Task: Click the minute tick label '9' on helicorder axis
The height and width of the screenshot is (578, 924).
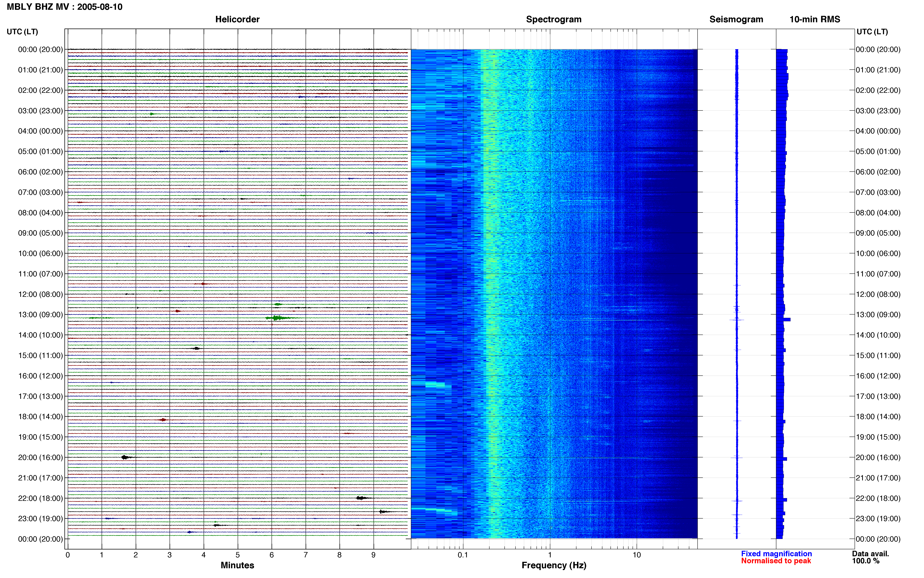Action: tap(373, 555)
